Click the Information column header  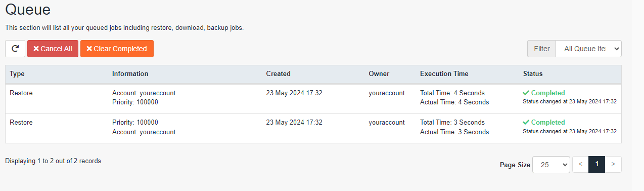point(130,73)
